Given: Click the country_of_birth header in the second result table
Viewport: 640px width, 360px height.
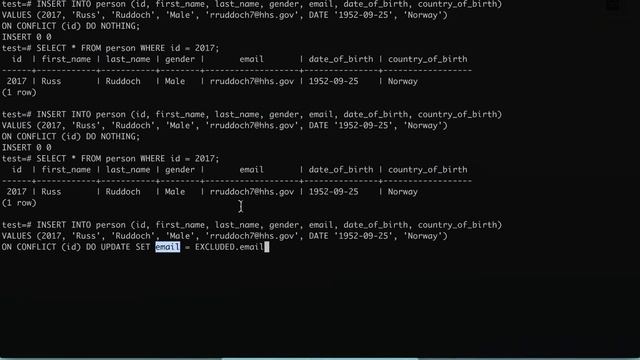Looking at the screenshot, I should (427, 170).
